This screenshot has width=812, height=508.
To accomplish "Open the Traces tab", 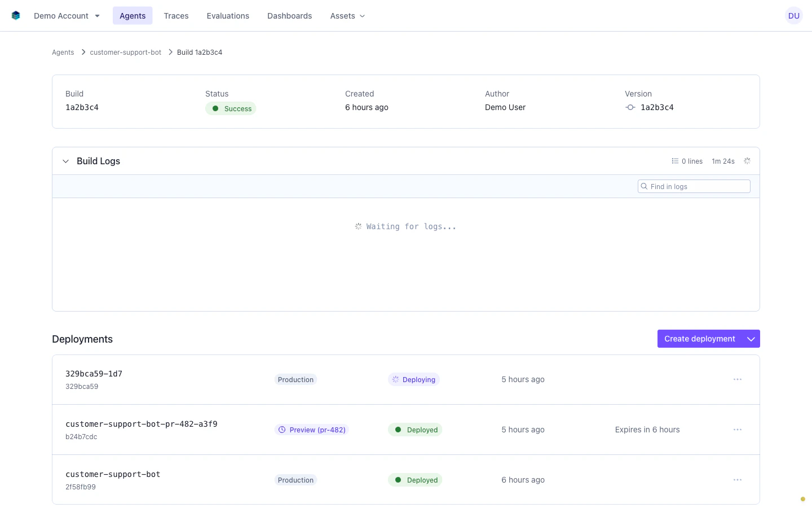I will coord(176,16).
